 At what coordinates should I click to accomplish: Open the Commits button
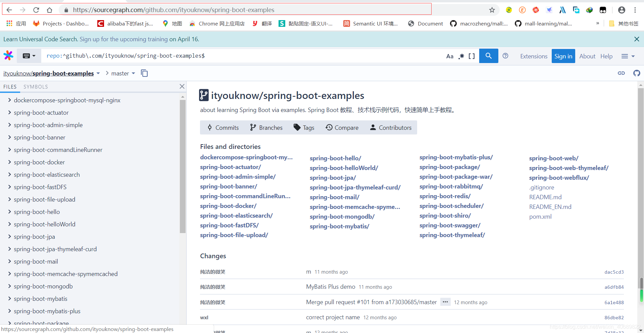pos(223,127)
